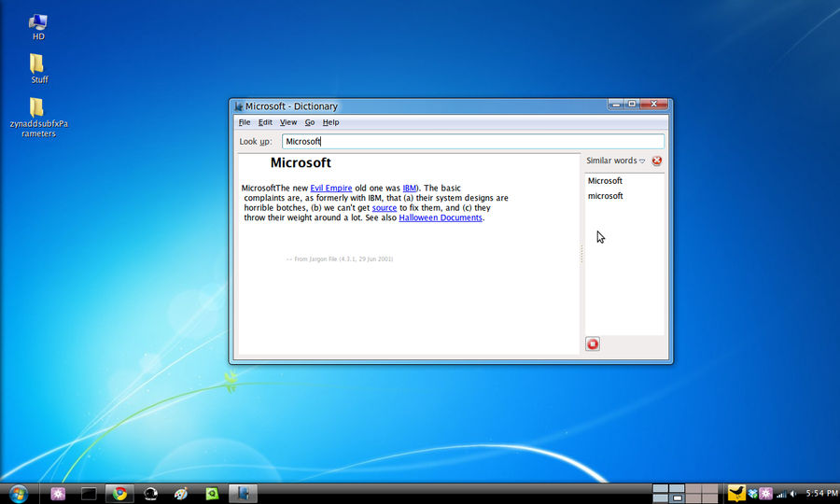Screen dimensions: 840x504
Task: Open the volume control tray icon
Action: click(x=793, y=494)
